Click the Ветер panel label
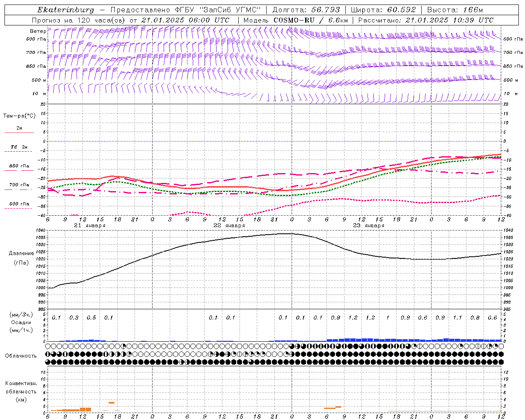 pos(38,31)
